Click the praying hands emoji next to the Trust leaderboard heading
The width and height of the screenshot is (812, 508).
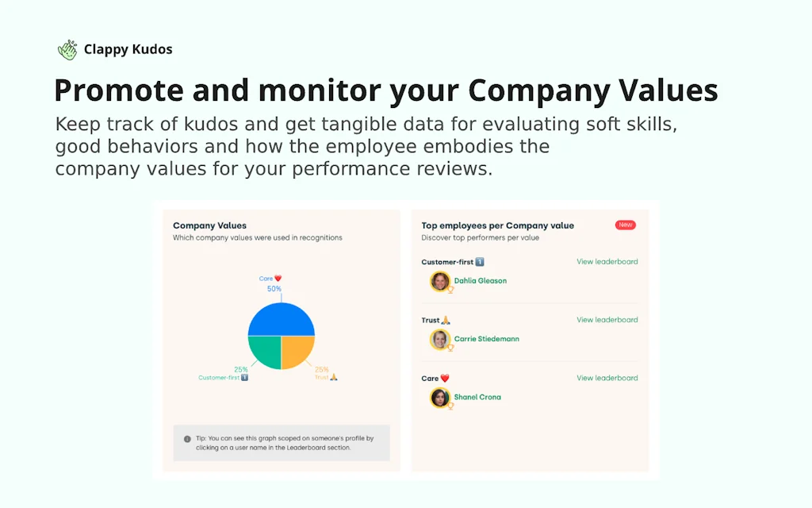coord(446,321)
